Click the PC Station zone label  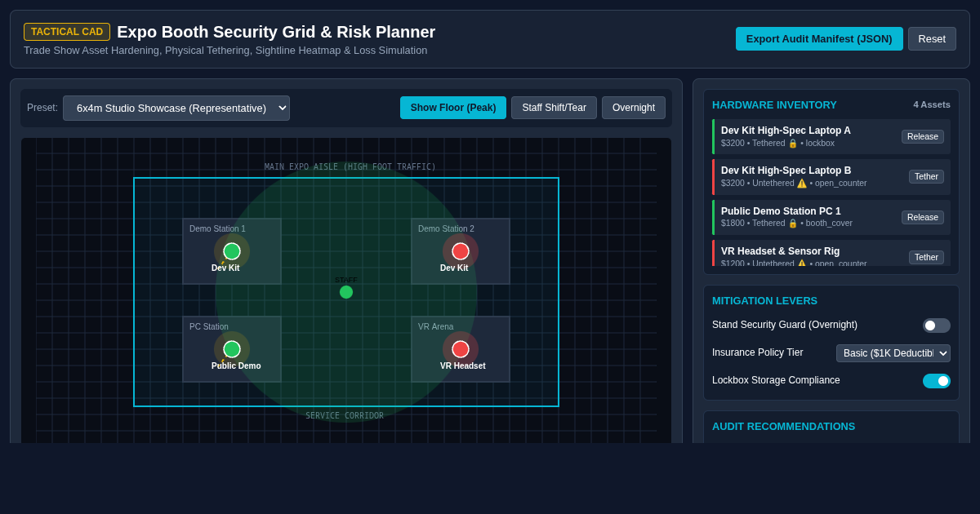click(x=209, y=327)
